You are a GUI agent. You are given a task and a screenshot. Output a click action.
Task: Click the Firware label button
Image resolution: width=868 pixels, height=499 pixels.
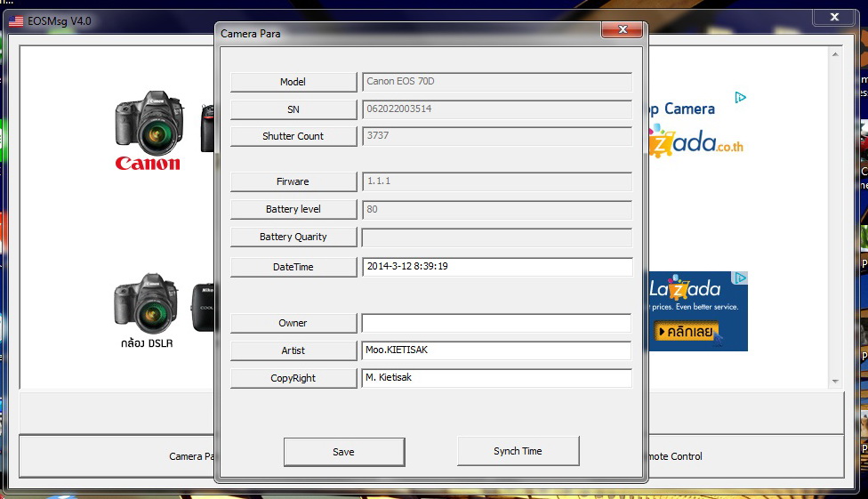pyautogui.click(x=293, y=181)
